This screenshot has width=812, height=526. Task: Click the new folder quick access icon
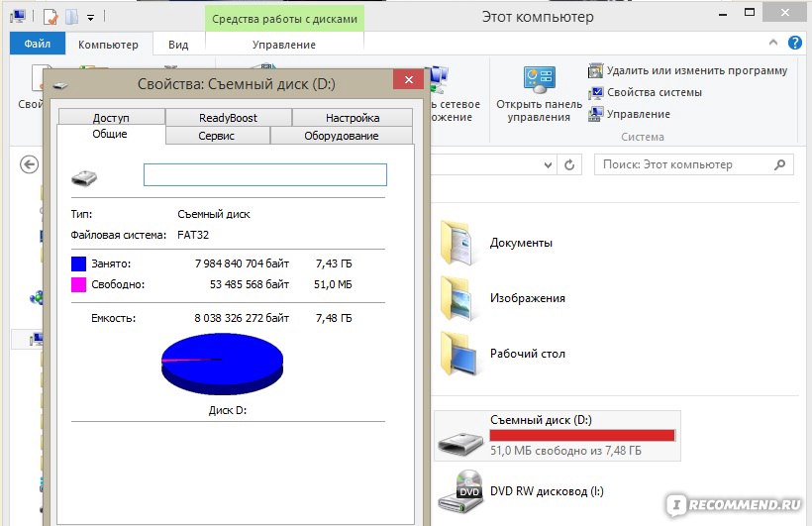point(71,17)
